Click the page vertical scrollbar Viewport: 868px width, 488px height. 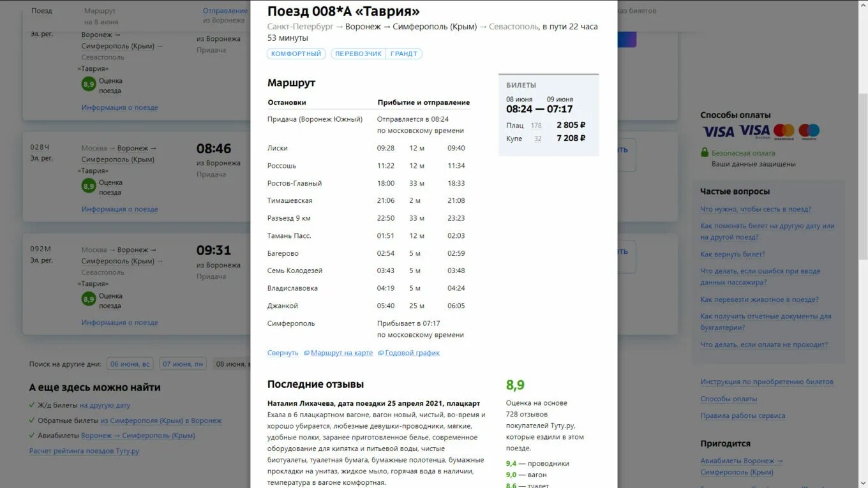tap(862, 175)
